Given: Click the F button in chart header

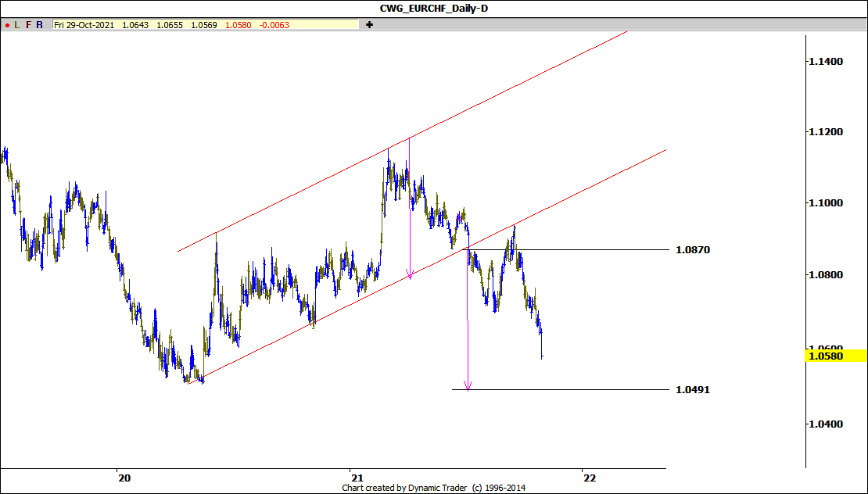Looking at the screenshot, I should 28,25.
